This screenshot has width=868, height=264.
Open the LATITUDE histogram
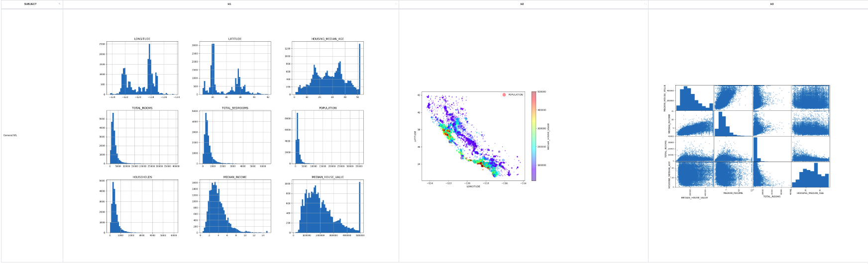tap(235, 68)
